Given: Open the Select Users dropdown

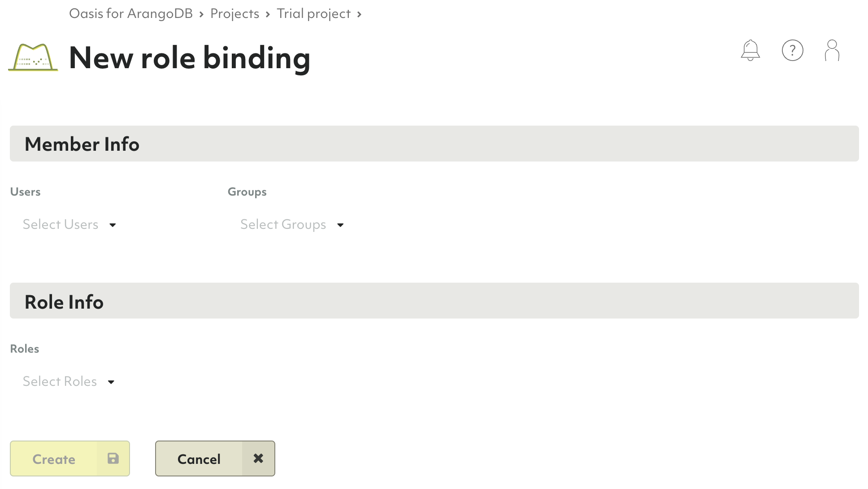Looking at the screenshot, I should tap(61, 224).
